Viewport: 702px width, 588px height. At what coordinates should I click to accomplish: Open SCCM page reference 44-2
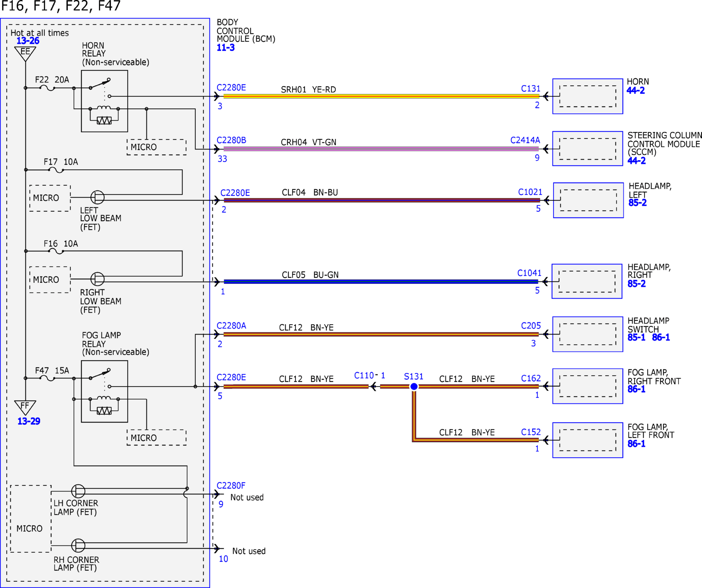pyautogui.click(x=636, y=161)
